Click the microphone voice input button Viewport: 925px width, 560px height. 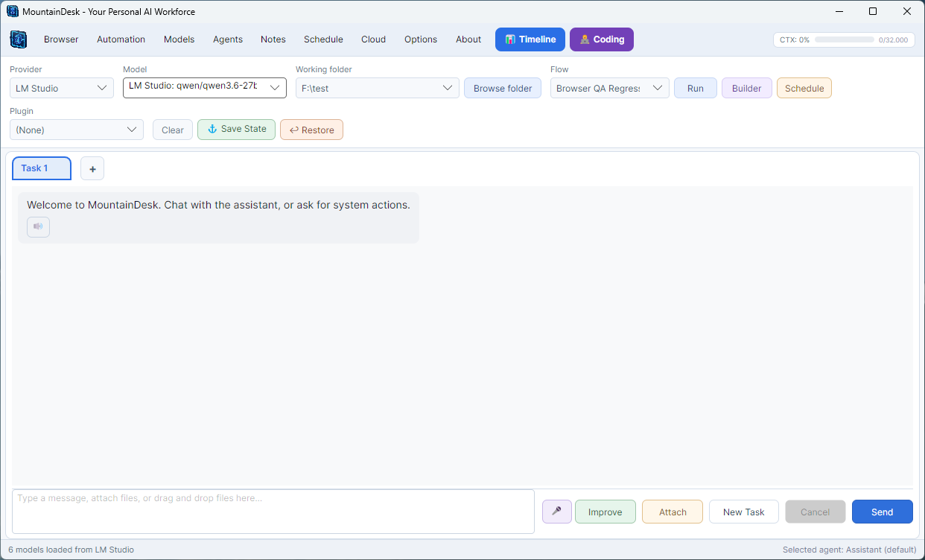[x=556, y=512]
